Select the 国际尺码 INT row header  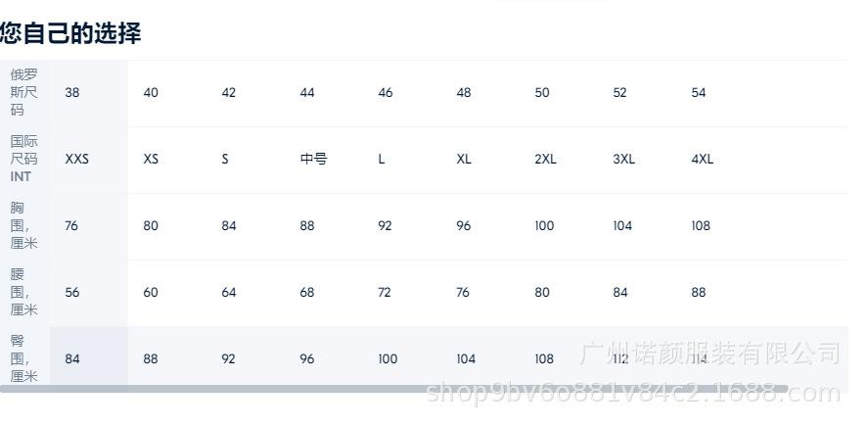[x=24, y=159]
